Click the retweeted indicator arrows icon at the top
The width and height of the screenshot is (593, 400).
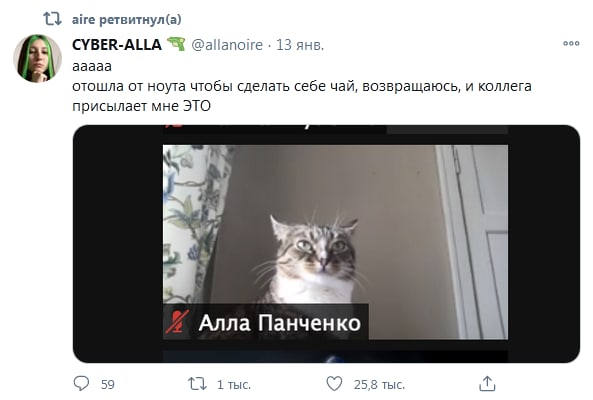(52, 19)
